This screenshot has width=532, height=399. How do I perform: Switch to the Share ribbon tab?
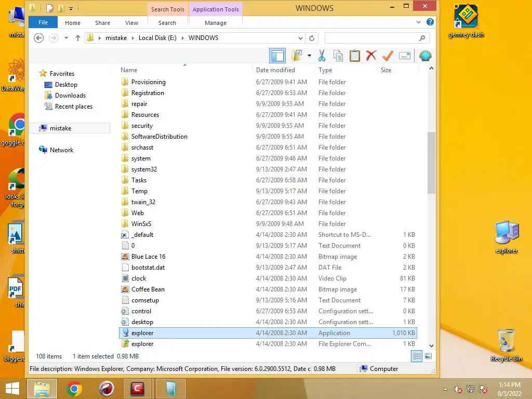pyautogui.click(x=102, y=23)
